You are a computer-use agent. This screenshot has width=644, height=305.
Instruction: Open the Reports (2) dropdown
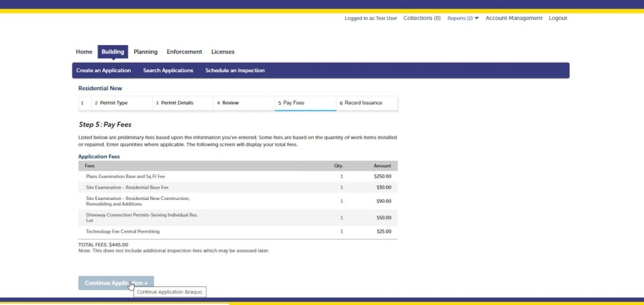[462, 18]
